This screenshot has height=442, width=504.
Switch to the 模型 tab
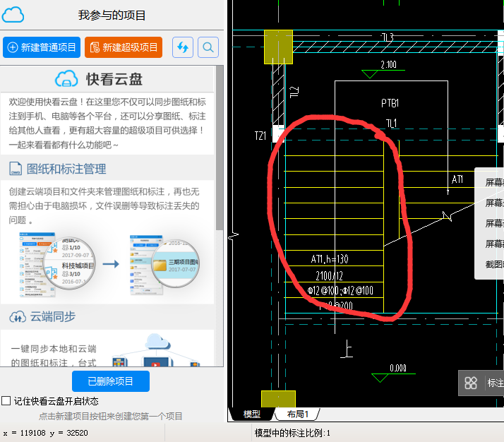(252, 414)
